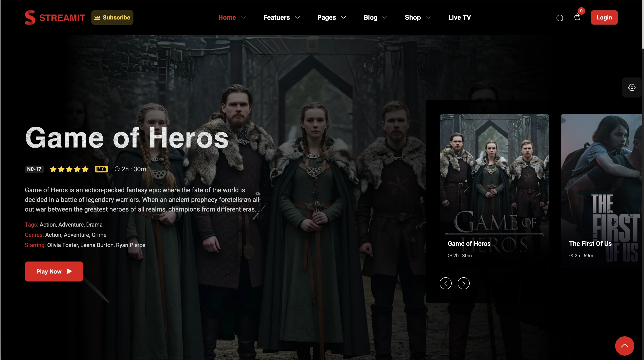This screenshot has width=644, height=360.
Task: Select the Game of Heros poster card
Action: (494, 190)
